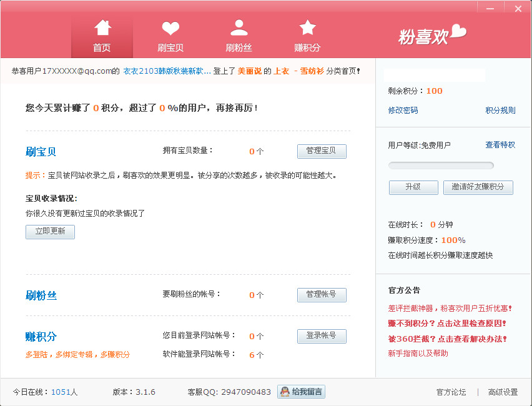Open 高级设置 in the status bar
Viewport: 532px width, 406px height.
coord(503,392)
